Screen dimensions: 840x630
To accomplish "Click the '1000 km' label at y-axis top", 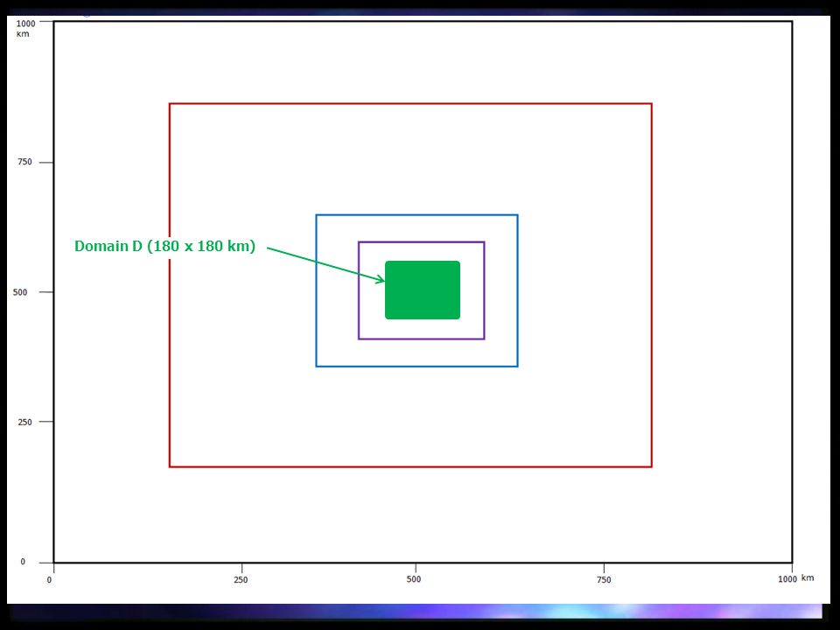I will (25, 28).
